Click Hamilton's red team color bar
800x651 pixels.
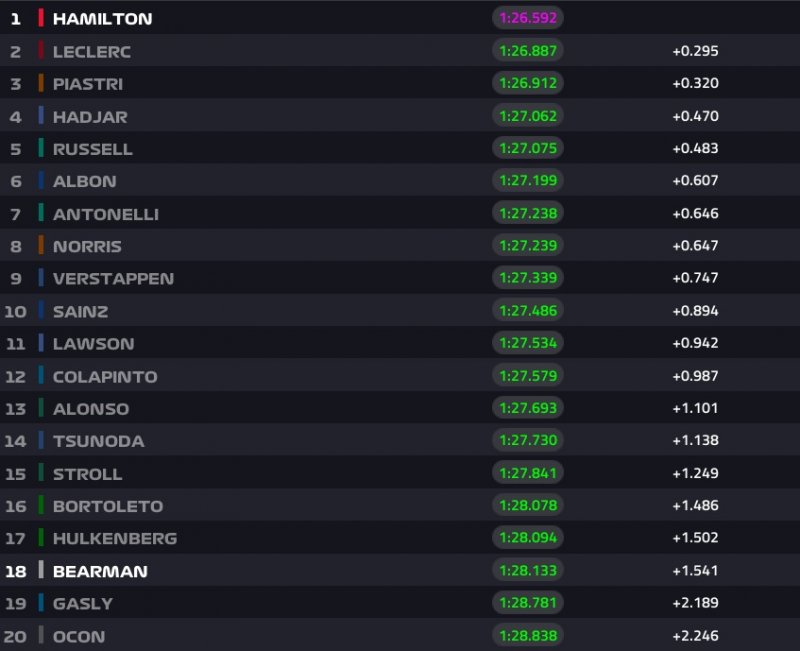41,18
